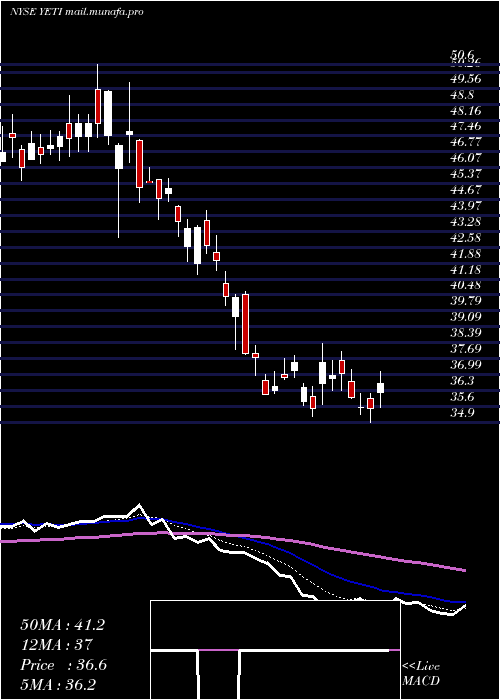The width and height of the screenshot is (500, 700).
Task: Click the 44.67 price label
Action: (x=466, y=190)
